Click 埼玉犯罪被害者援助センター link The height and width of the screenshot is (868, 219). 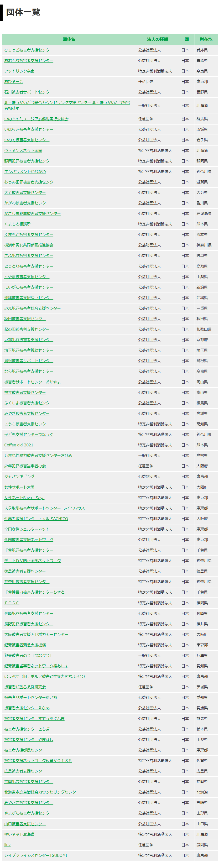[x=29, y=350]
